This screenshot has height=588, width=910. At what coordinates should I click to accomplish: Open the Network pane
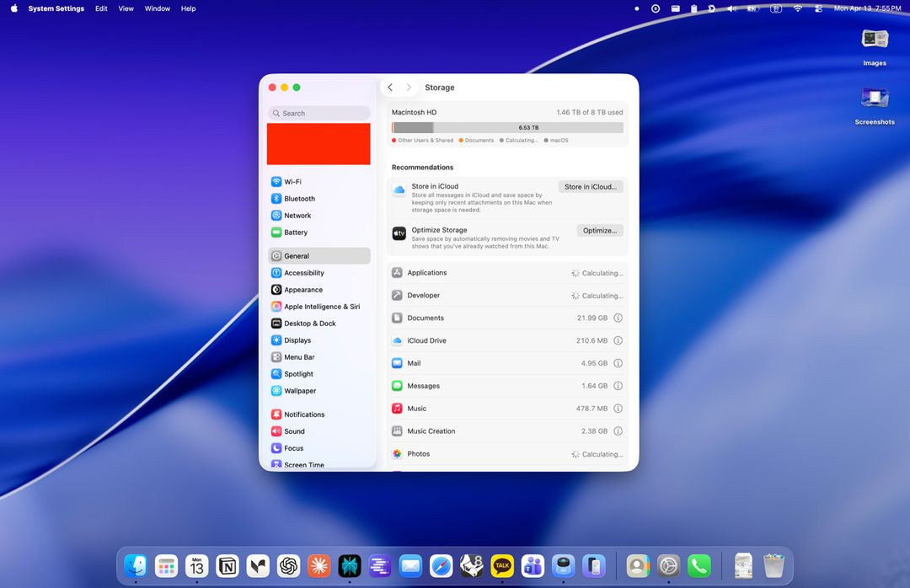click(x=319, y=216)
